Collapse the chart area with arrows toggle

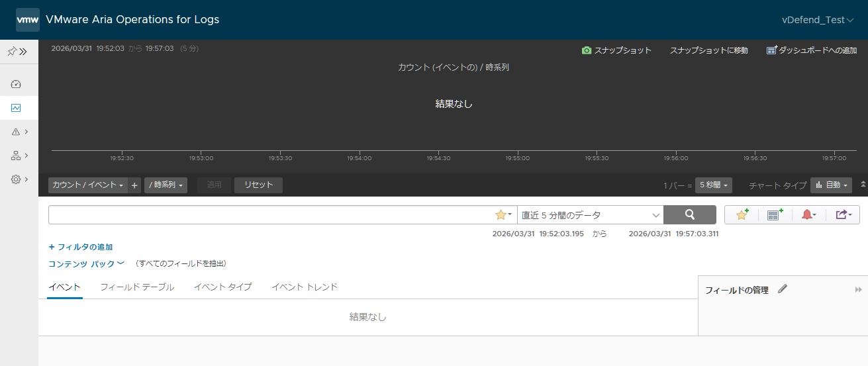click(x=863, y=185)
